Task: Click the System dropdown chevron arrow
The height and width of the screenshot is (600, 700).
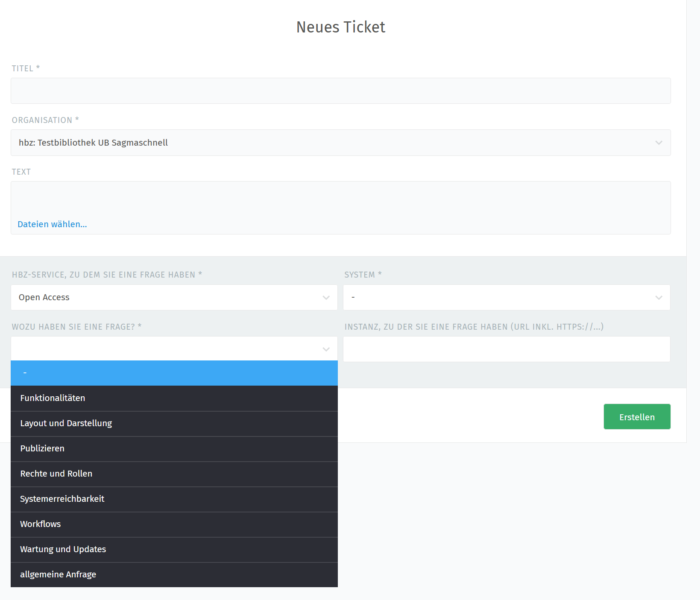Action: click(x=659, y=298)
